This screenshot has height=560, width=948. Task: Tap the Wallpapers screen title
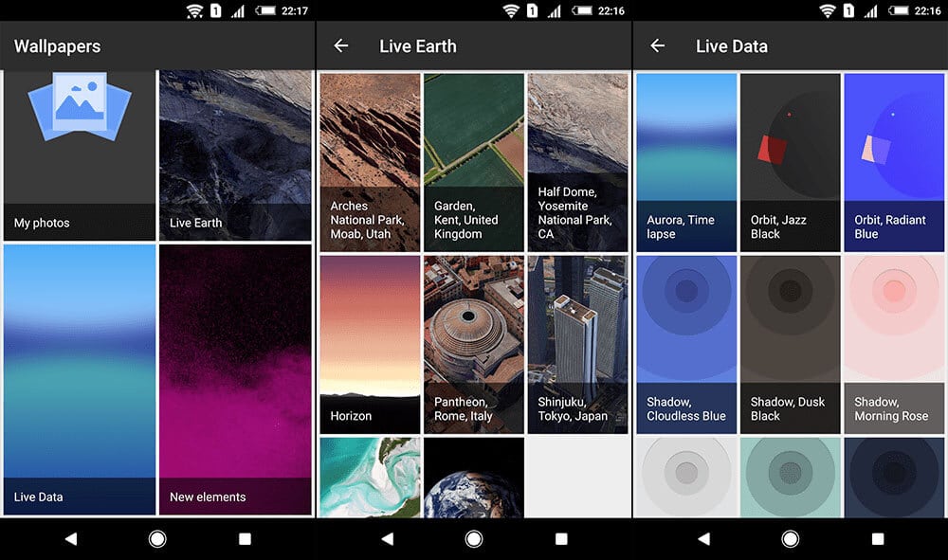tap(58, 46)
